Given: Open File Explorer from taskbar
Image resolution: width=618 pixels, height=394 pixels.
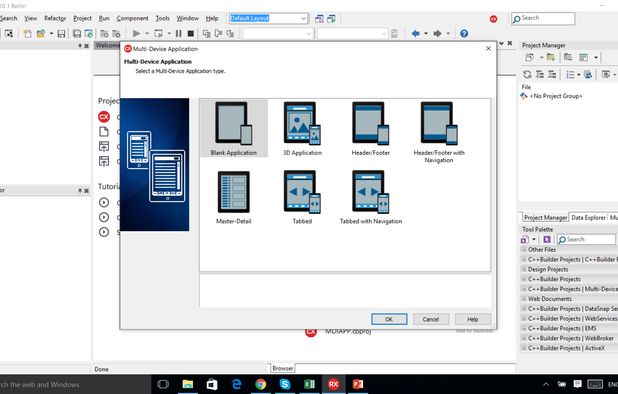Looking at the screenshot, I should [188, 384].
